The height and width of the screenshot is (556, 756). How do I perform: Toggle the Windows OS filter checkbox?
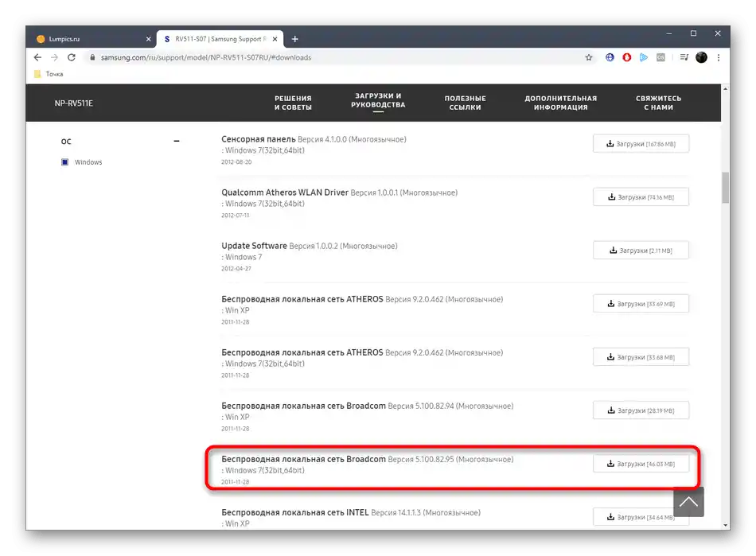pos(65,162)
